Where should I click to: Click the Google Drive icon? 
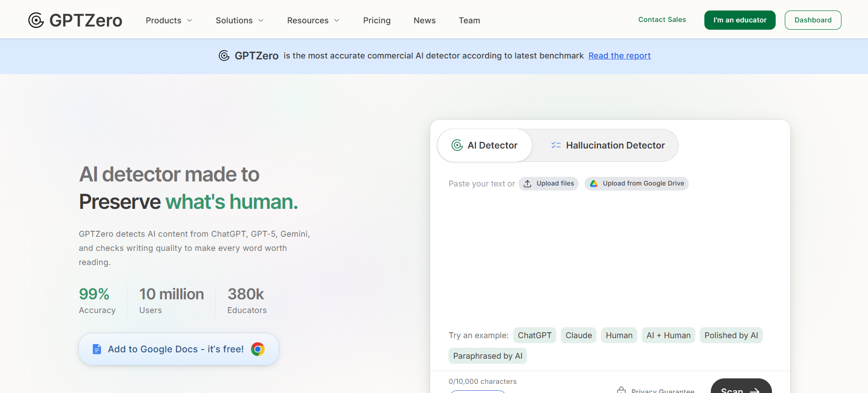[594, 184]
